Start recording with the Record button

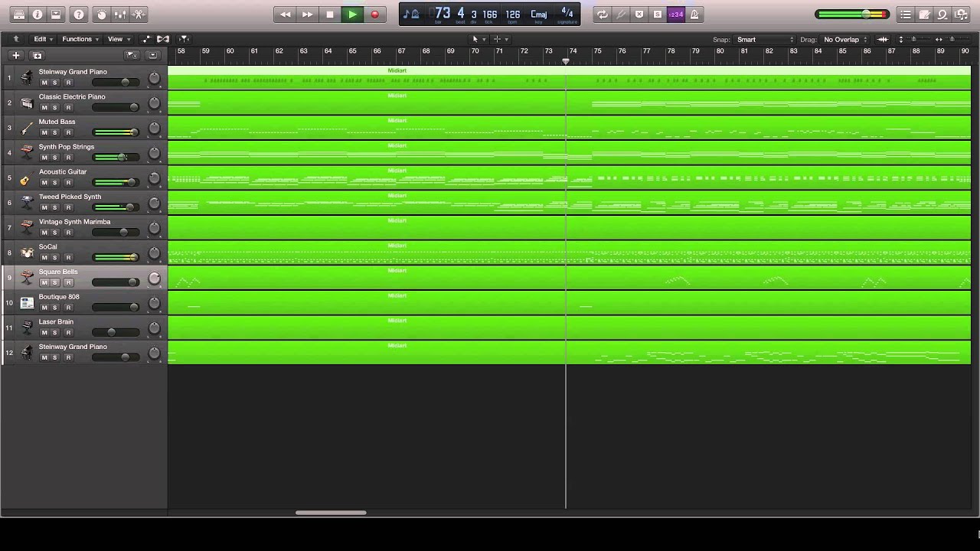[x=374, y=15]
